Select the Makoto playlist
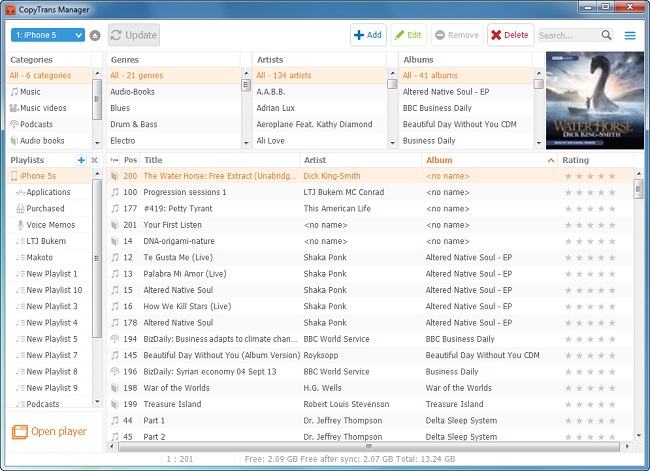The height and width of the screenshot is (471, 650). click(49, 257)
